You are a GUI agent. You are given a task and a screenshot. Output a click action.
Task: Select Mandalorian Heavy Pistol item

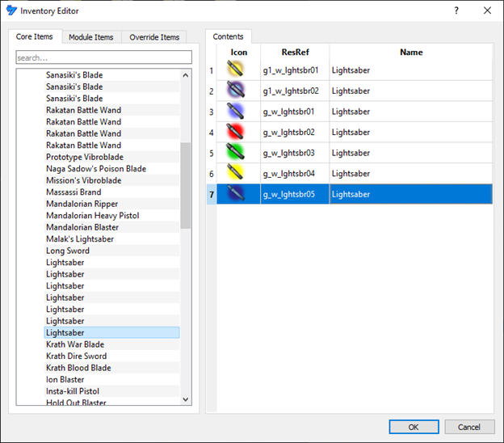pyautogui.click(x=111, y=216)
